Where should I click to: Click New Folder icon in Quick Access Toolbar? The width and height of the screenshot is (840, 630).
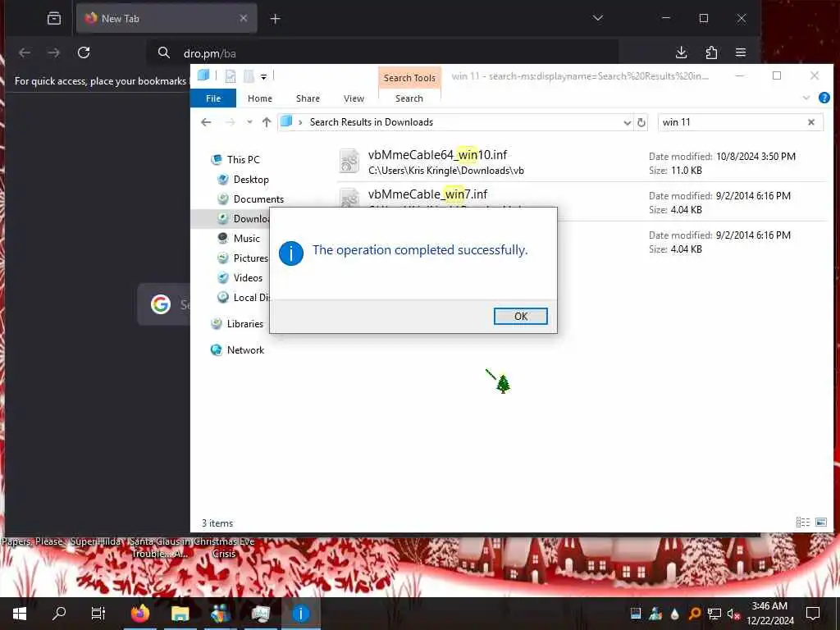(249, 76)
